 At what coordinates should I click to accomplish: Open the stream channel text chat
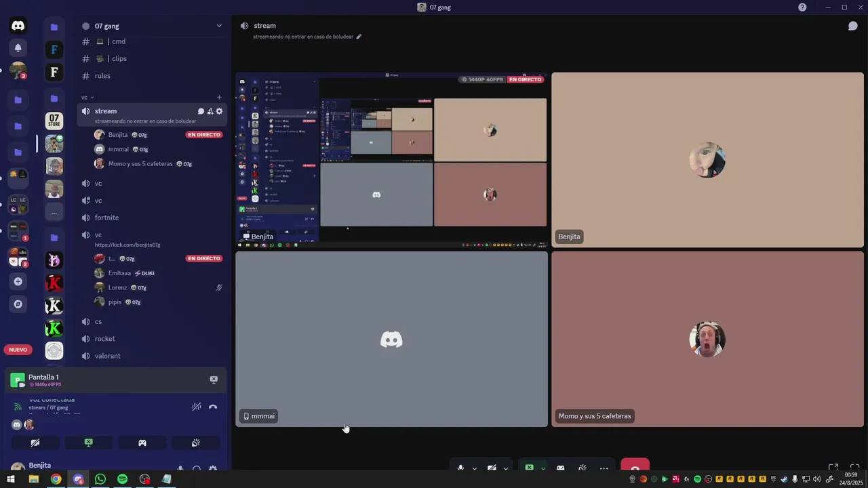pos(201,111)
